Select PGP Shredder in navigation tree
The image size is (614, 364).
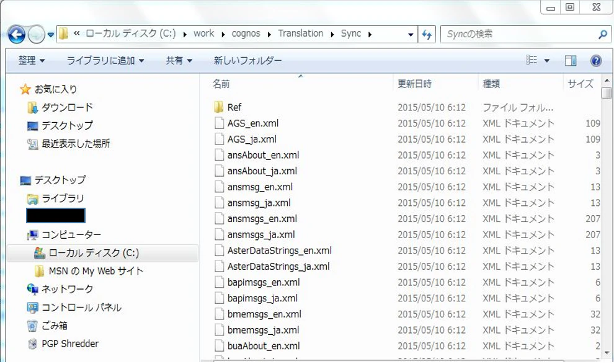pos(63,344)
